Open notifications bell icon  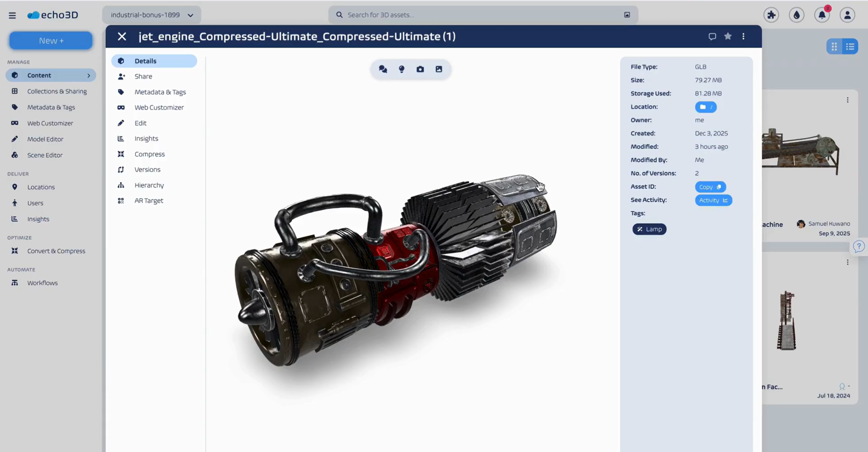click(822, 15)
